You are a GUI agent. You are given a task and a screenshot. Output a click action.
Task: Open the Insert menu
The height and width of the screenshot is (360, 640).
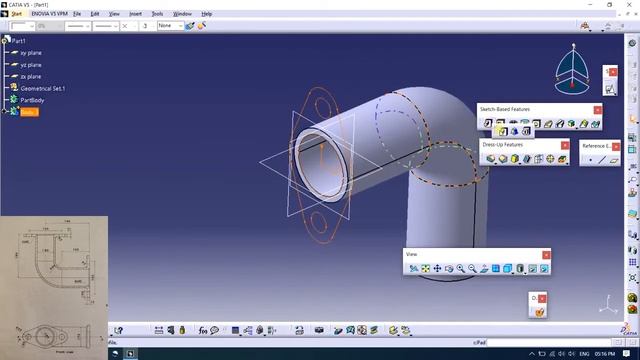136,14
